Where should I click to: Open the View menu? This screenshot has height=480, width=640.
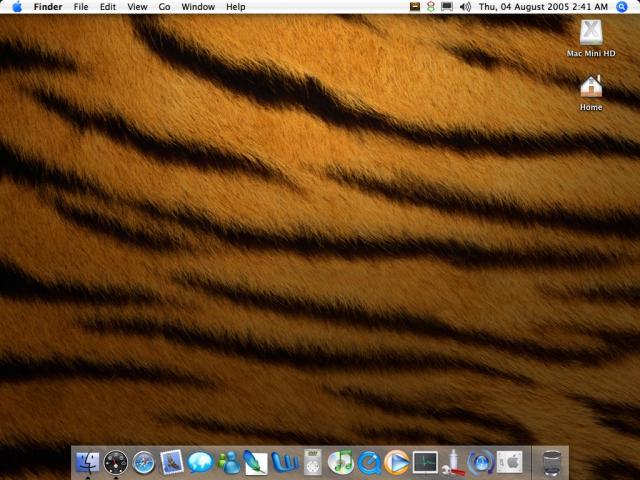[137, 7]
